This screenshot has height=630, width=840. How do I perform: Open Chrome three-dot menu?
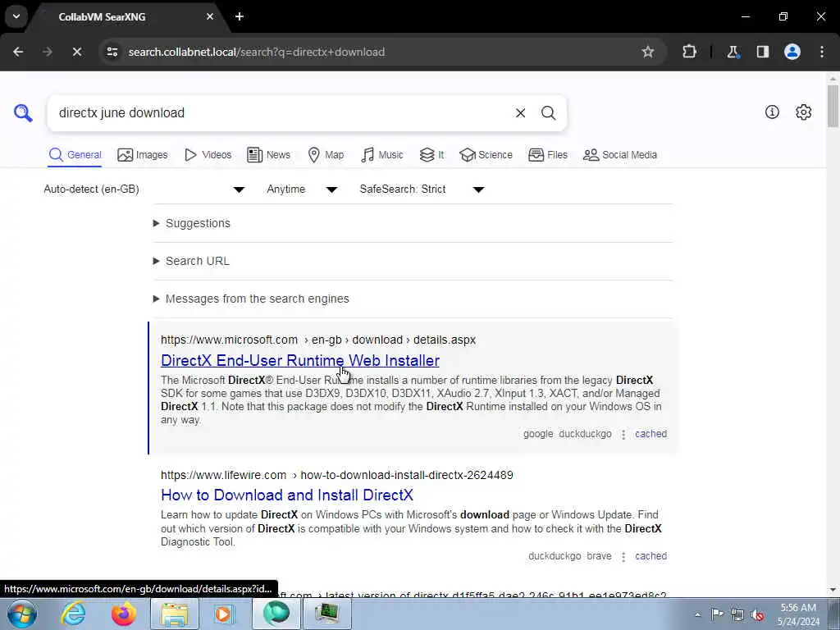pyautogui.click(x=822, y=52)
